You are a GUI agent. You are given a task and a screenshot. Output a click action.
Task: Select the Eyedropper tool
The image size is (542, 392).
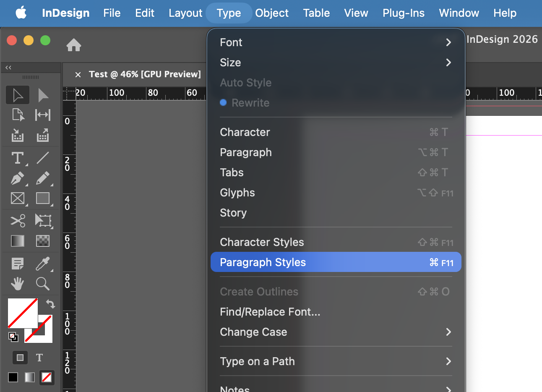pos(43,264)
